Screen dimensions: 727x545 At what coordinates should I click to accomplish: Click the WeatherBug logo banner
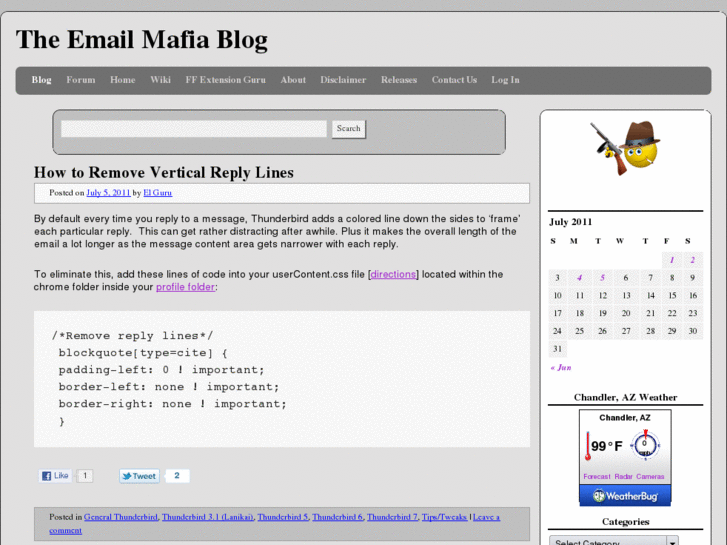pyautogui.click(x=625, y=496)
